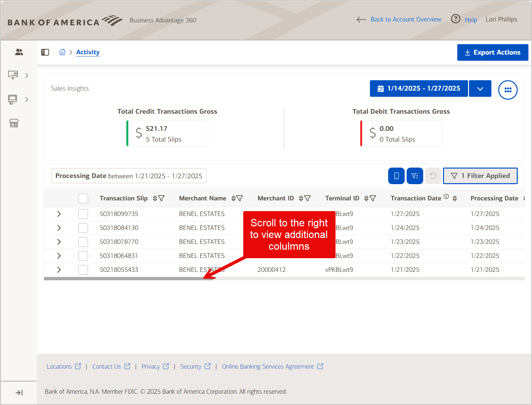The width and height of the screenshot is (532, 405).
Task: Click the Help question mark icon
Action: click(x=456, y=19)
